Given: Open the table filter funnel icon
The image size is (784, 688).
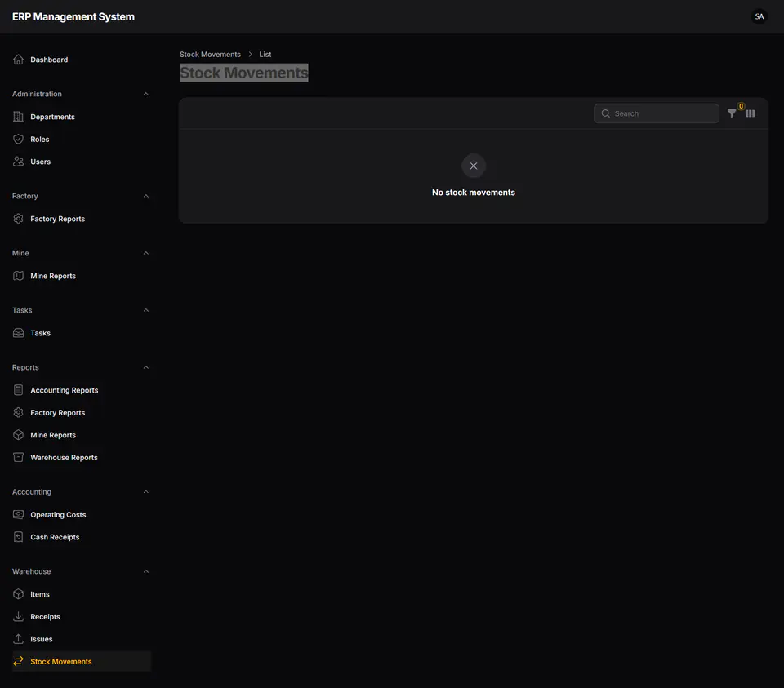Looking at the screenshot, I should pyautogui.click(x=732, y=113).
